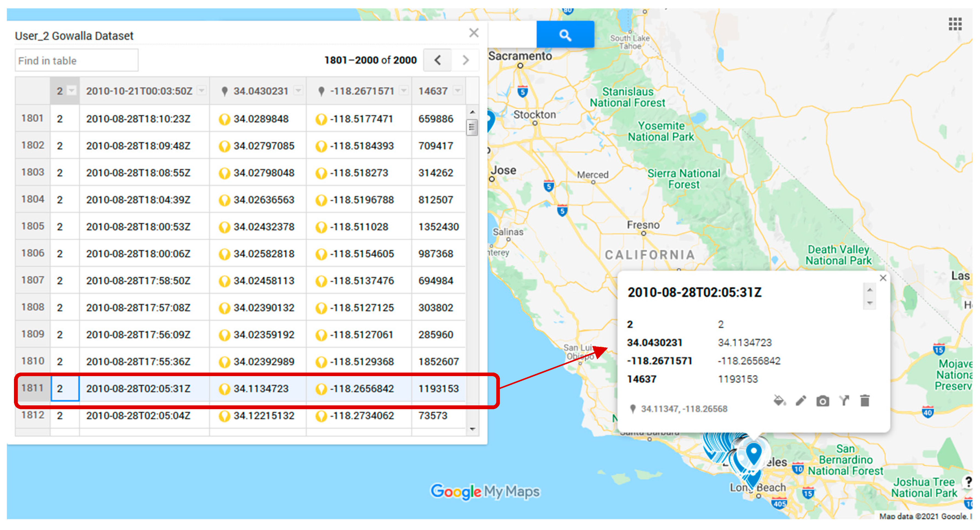Click the map help question mark icon
The width and height of the screenshot is (980, 530).
coord(968,482)
